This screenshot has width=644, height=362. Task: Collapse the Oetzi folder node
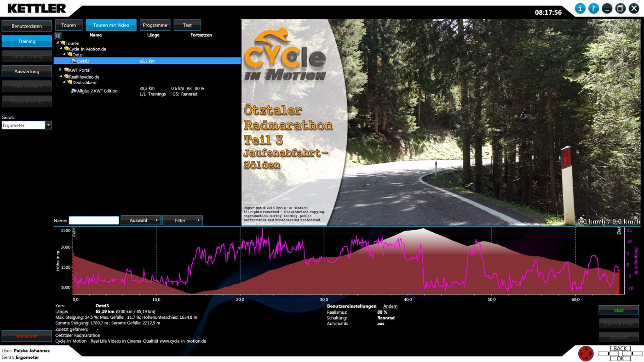click(64, 54)
